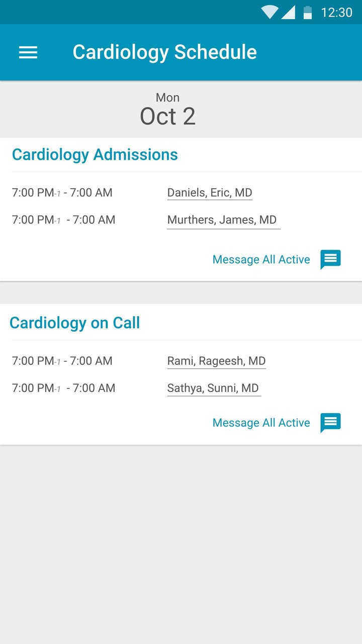Tap the battery status icon

point(308,12)
